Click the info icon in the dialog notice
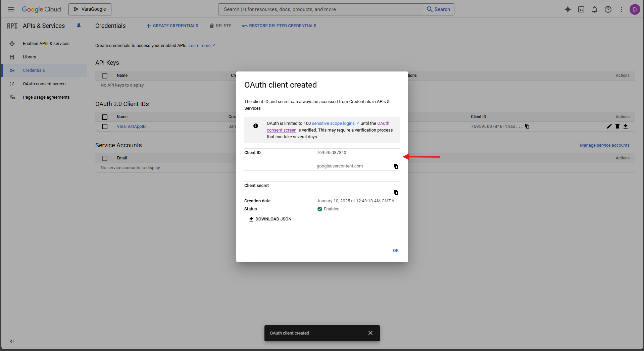Viewport: 644px width, 351px height. (x=256, y=126)
